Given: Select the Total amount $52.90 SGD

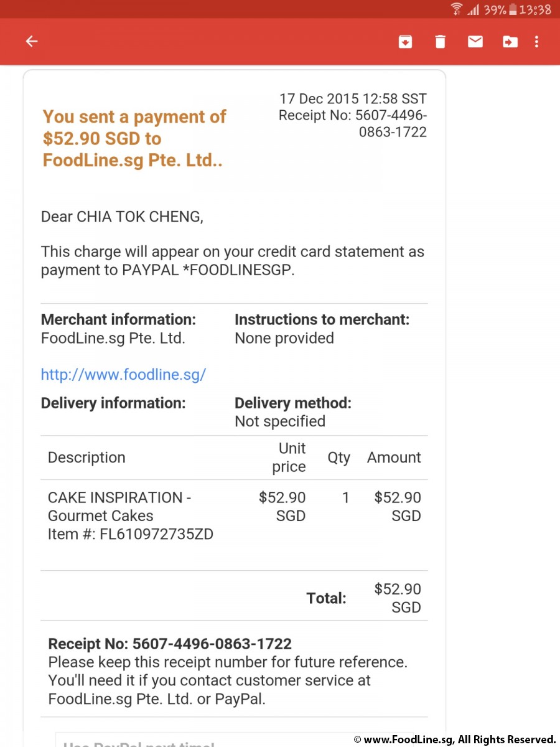Looking at the screenshot, I should pyautogui.click(x=398, y=598).
